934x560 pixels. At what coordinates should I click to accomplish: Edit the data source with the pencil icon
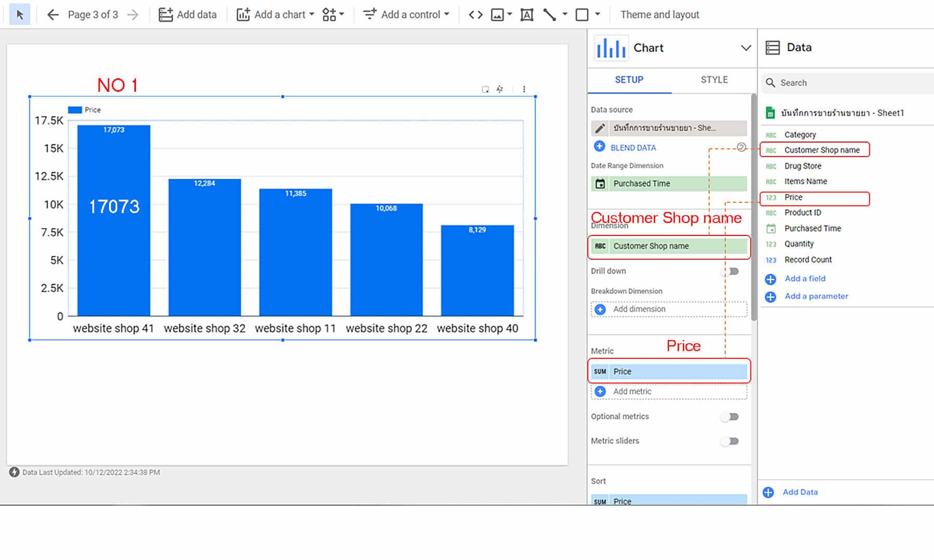tap(601, 128)
